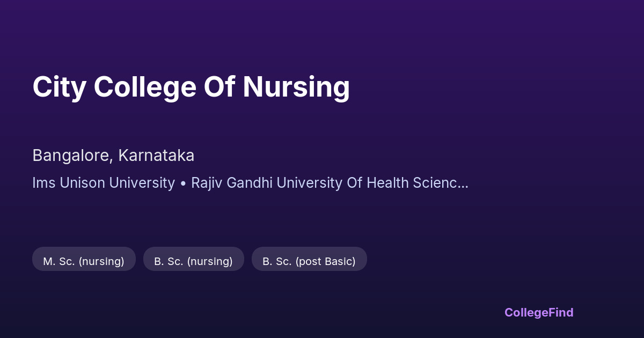Click the word Health in the affiliation line
644x338 pixels.
tap(387, 183)
